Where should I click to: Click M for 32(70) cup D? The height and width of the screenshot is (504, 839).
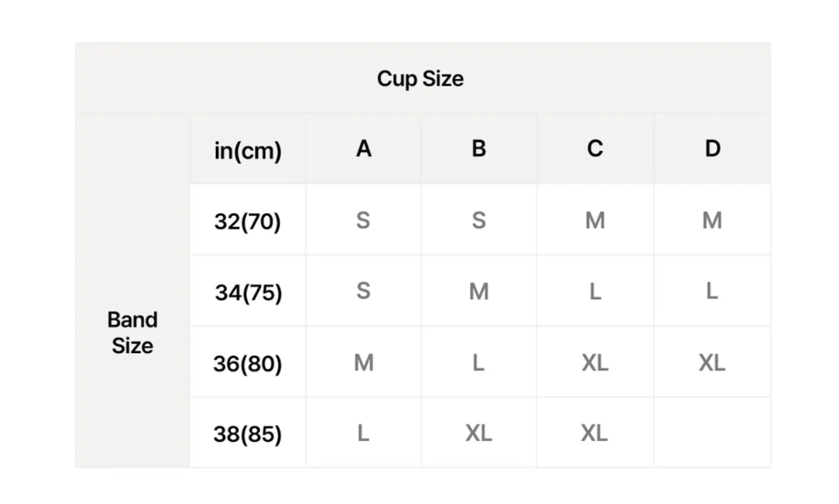(712, 220)
